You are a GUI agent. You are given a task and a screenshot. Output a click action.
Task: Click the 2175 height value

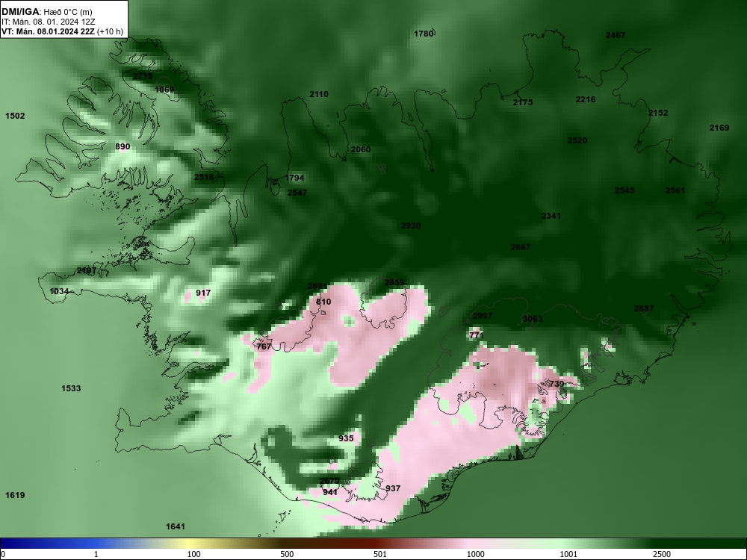pyautogui.click(x=523, y=102)
